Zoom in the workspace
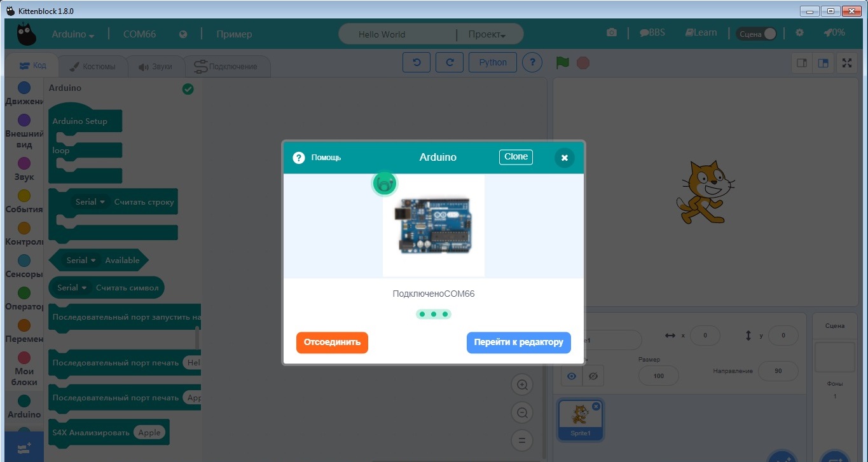The width and height of the screenshot is (868, 462). point(522,384)
